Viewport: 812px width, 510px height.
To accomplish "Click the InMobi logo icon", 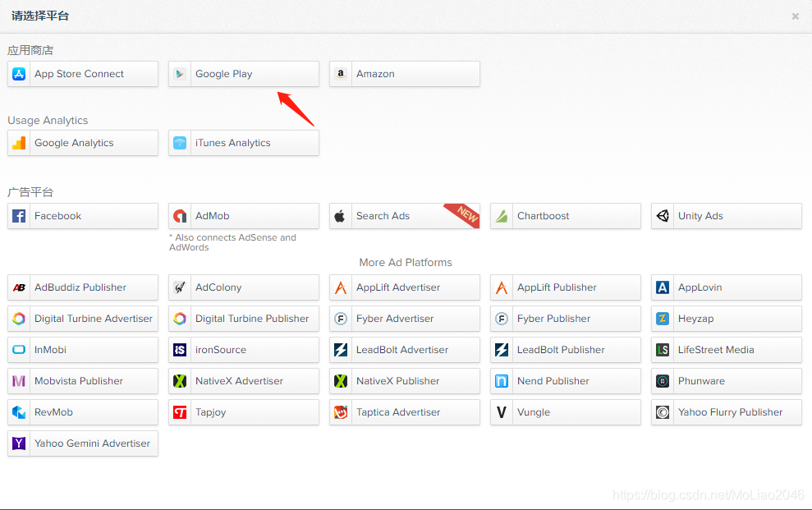I will point(19,350).
